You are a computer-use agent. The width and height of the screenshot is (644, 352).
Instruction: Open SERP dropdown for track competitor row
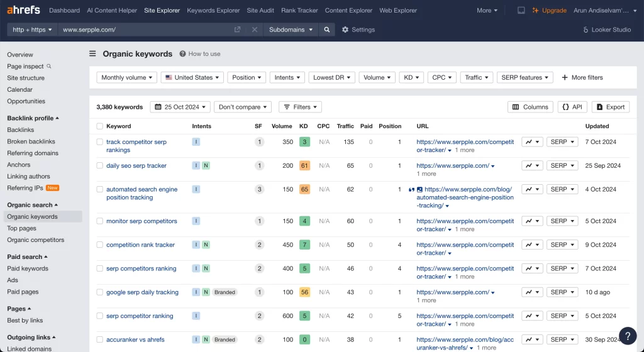pyautogui.click(x=562, y=142)
